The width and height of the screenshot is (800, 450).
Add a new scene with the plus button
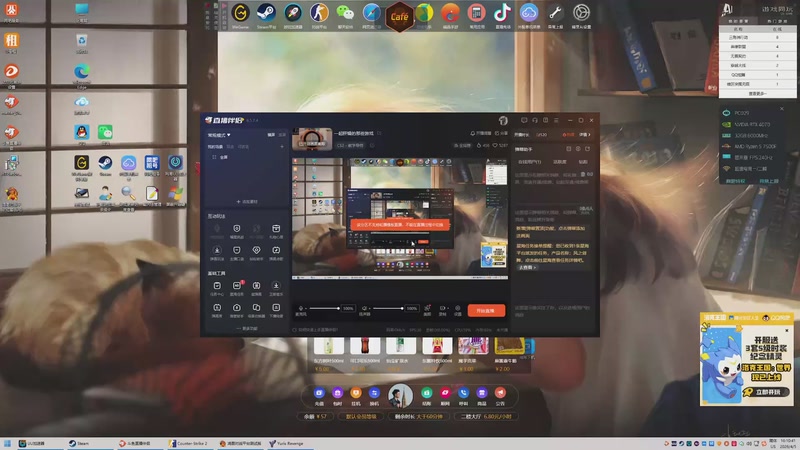(282, 147)
